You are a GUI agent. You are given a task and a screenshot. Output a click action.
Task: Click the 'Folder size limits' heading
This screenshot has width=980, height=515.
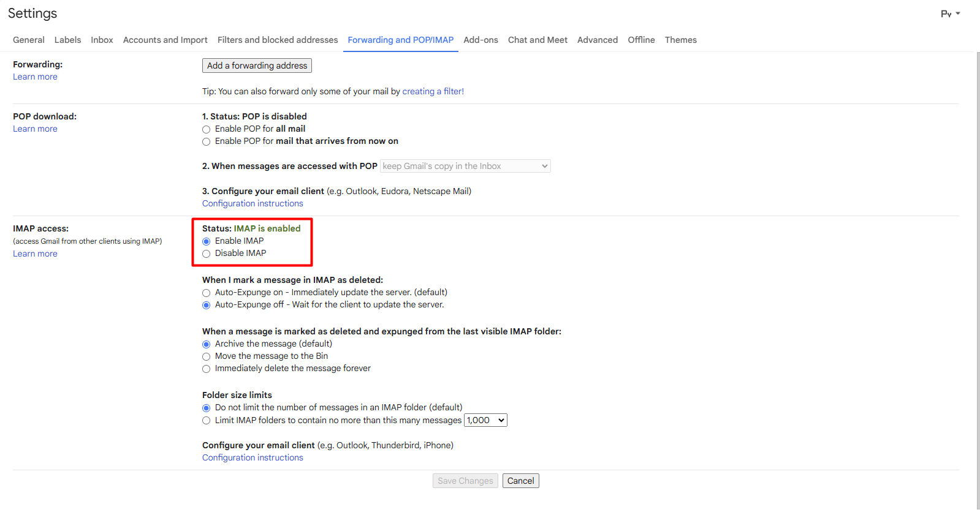click(x=237, y=395)
